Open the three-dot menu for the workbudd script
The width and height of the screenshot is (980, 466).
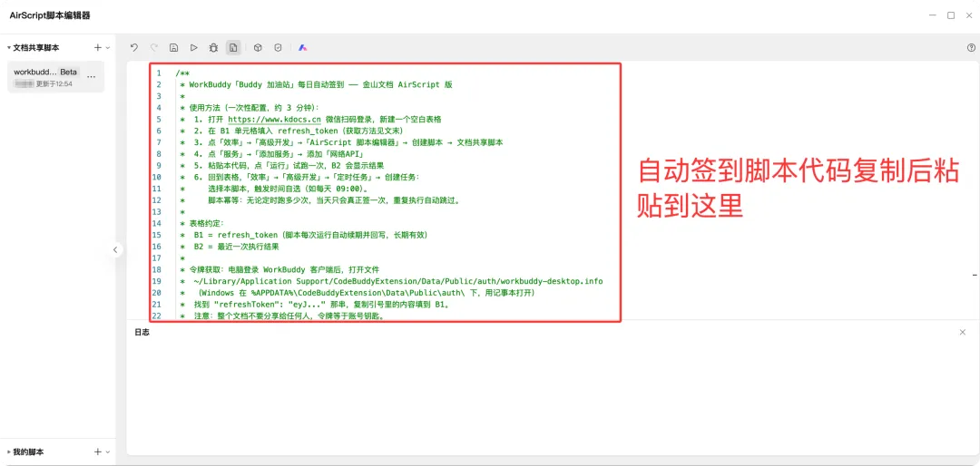(x=92, y=77)
